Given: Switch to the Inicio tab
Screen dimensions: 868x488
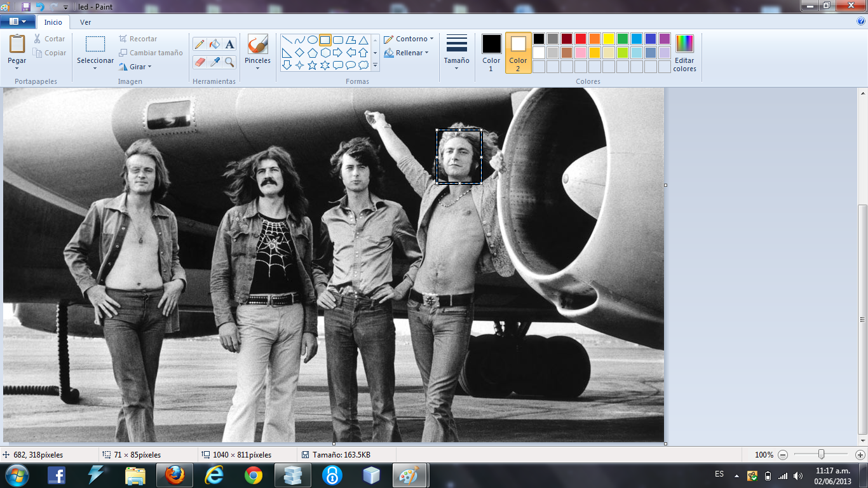Looking at the screenshot, I should 53,22.
